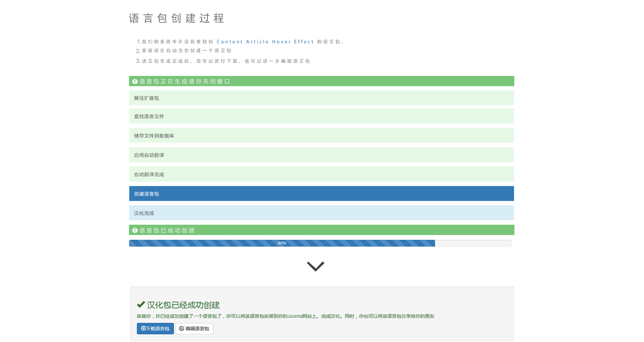Image resolution: width=644 pixels, height=342 pixels.
Task: Click the light blue 汉化完成 step
Action: coord(321,213)
